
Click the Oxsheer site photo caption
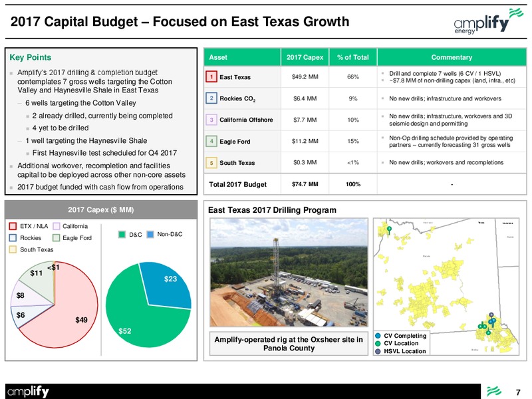click(x=289, y=344)
